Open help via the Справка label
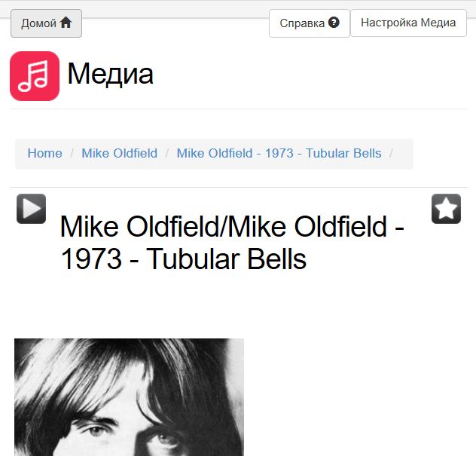The image size is (476, 456). (x=301, y=23)
